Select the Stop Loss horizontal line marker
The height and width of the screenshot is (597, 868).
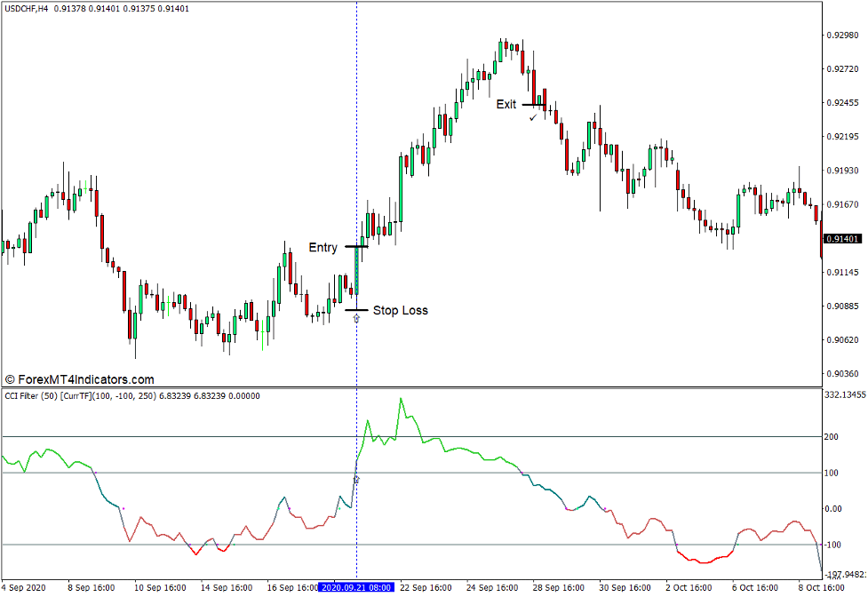(355, 309)
